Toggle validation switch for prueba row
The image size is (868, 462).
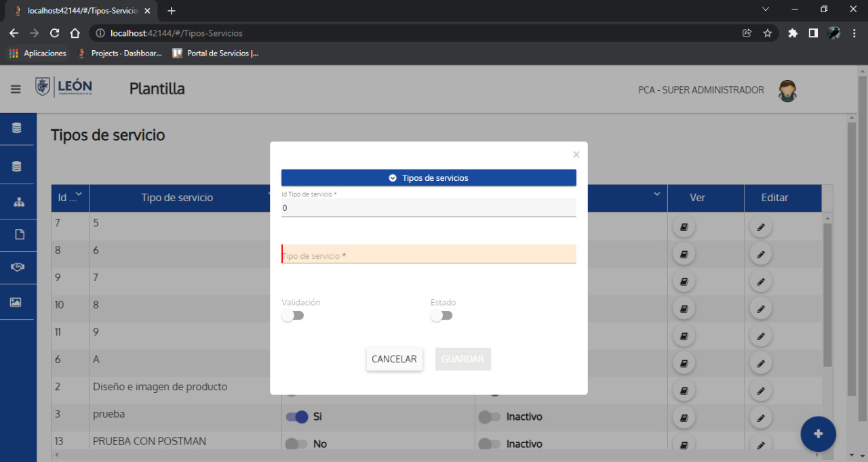(297, 417)
